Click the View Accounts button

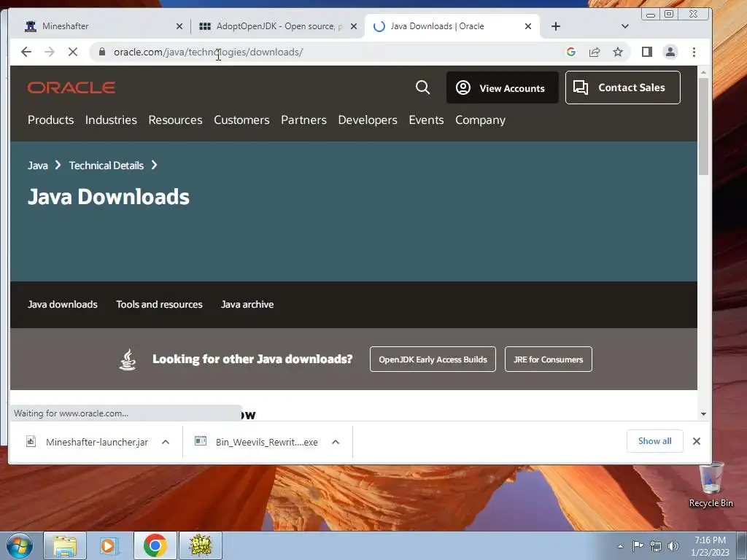click(502, 87)
